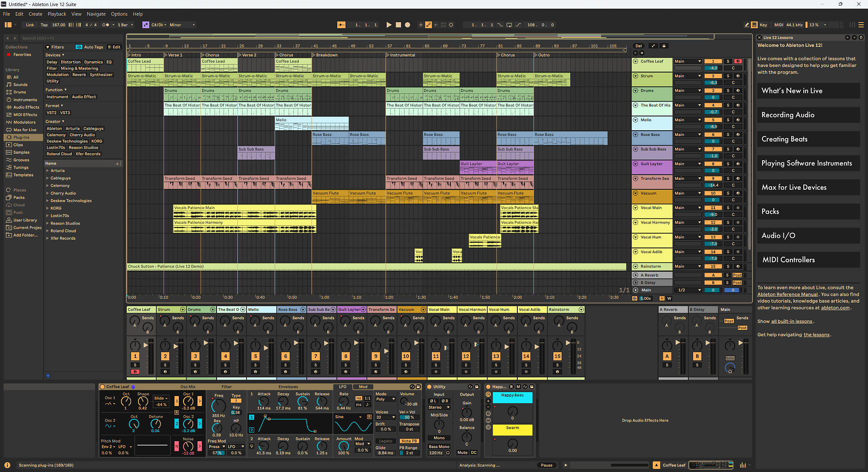Viewport: 868px width, 472px height.
Task: Toggle the Follow playback button
Action: [x=341, y=25]
